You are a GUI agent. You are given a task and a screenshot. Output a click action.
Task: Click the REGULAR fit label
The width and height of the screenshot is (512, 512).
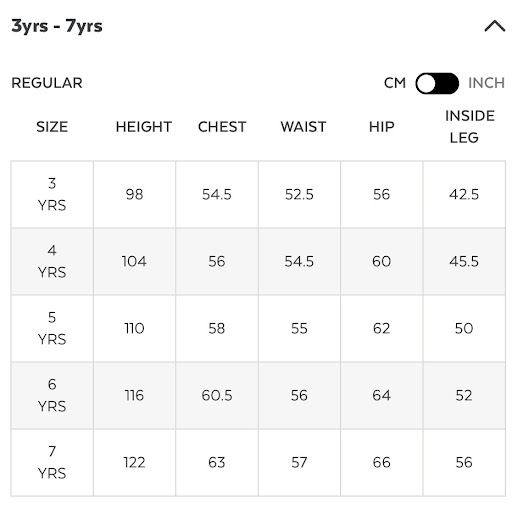47,83
